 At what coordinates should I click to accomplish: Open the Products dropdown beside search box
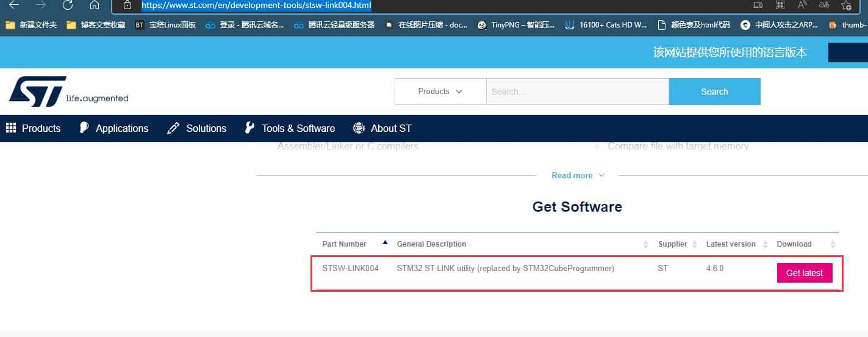coord(440,92)
